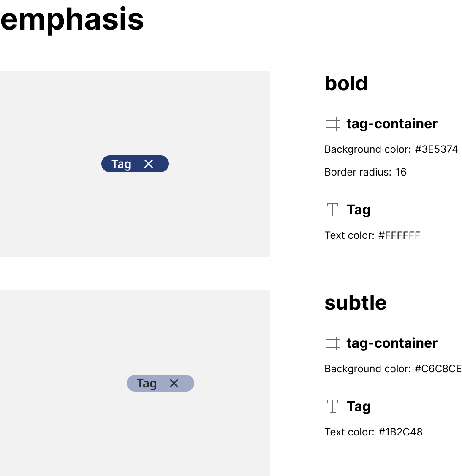Select the tag-container layer name under subtle

point(391,343)
